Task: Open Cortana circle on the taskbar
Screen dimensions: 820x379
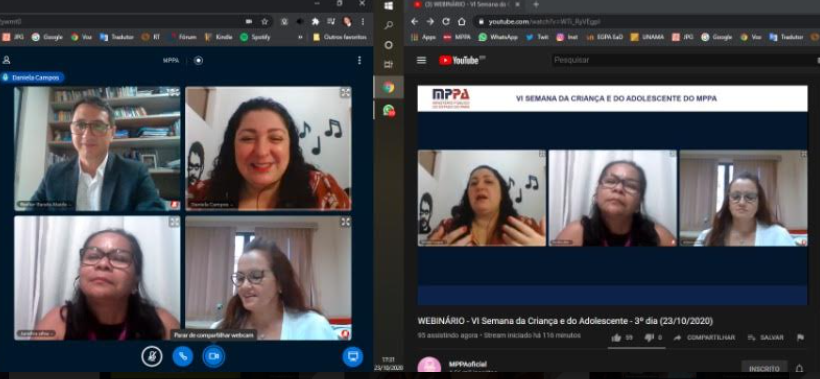Action: pyautogui.click(x=389, y=45)
